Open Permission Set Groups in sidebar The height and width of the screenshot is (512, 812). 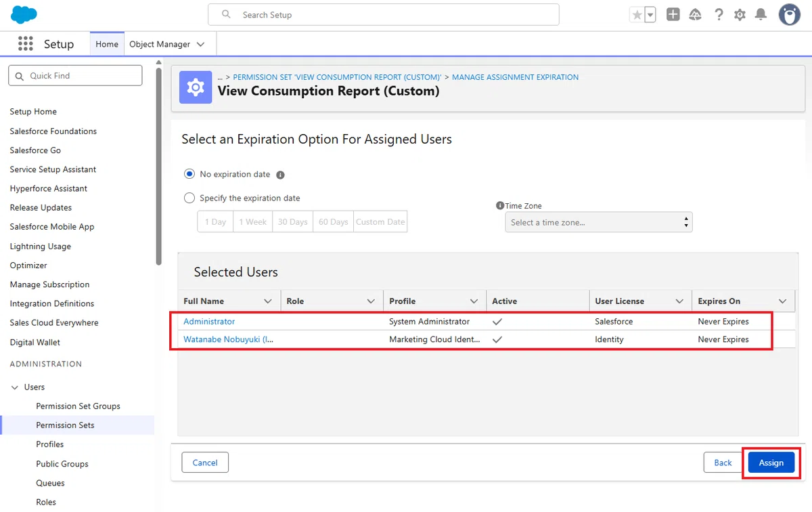coord(78,406)
